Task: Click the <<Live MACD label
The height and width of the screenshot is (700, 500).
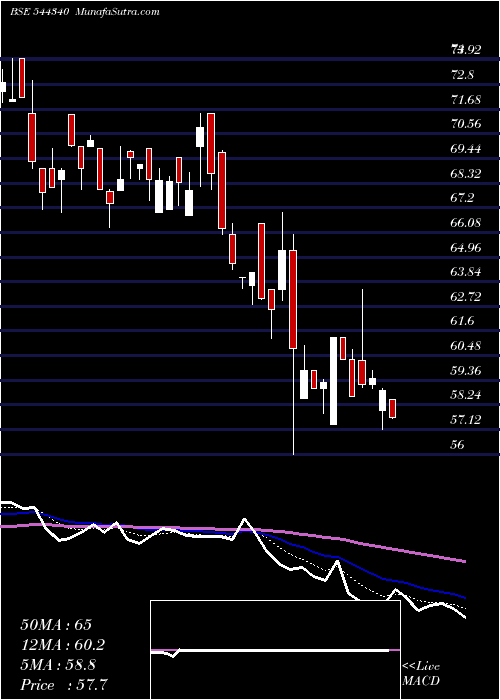Action: (421, 674)
